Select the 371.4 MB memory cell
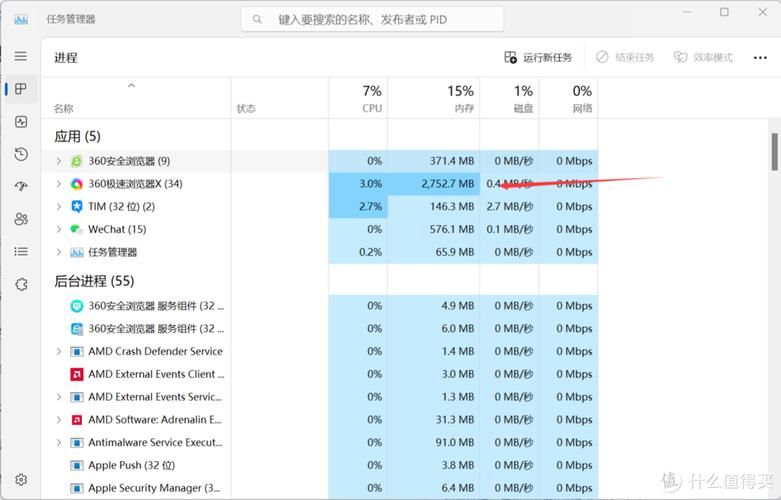781x500 pixels. 434,161
